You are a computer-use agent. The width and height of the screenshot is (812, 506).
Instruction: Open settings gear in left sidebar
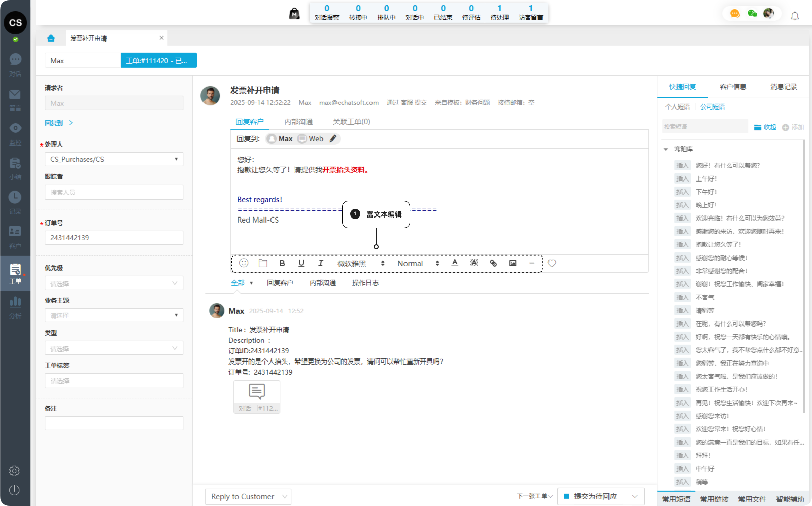14,471
